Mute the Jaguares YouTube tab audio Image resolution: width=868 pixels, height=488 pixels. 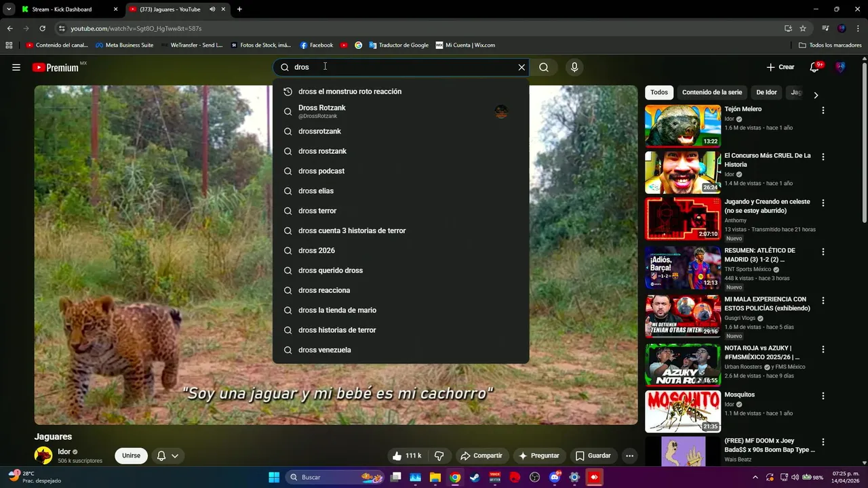[x=212, y=9]
